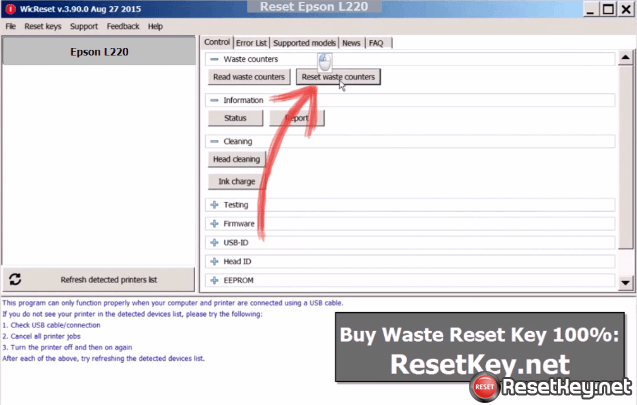Select Epson L220 in the printer list

click(x=99, y=52)
